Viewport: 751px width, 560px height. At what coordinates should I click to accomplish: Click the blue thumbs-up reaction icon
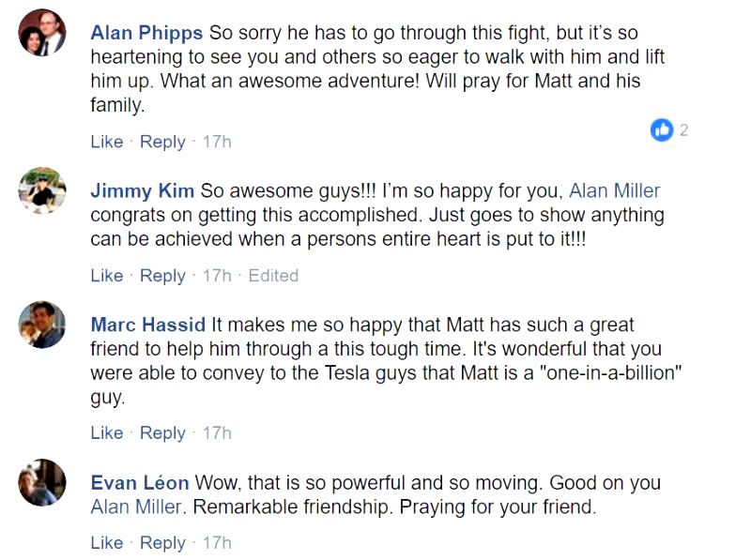click(662, 130)
